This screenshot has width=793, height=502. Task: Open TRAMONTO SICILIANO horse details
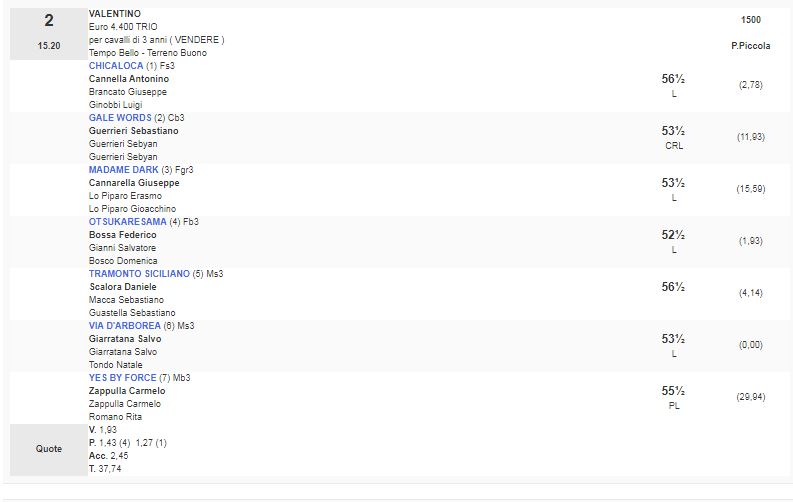tap(139, 274)
